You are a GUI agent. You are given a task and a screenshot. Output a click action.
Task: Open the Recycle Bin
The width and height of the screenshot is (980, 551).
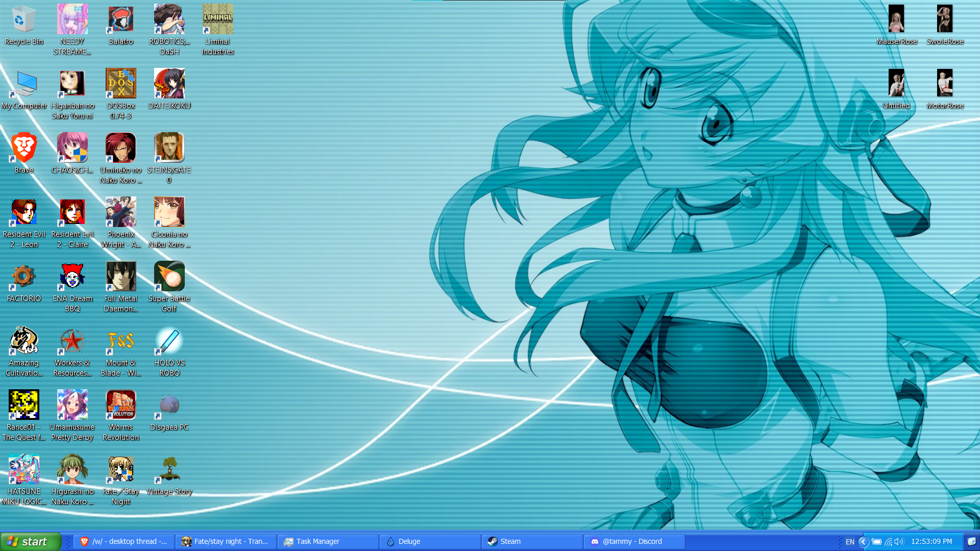23,19
